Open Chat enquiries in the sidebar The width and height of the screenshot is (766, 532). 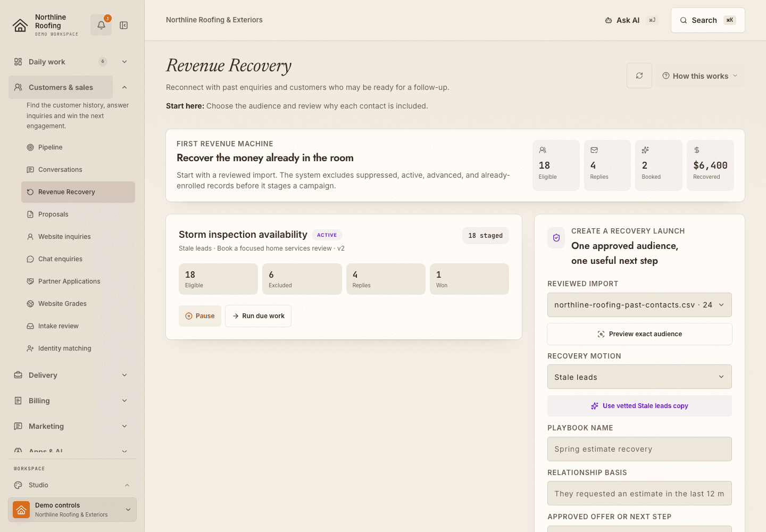[x=78, y=259]
